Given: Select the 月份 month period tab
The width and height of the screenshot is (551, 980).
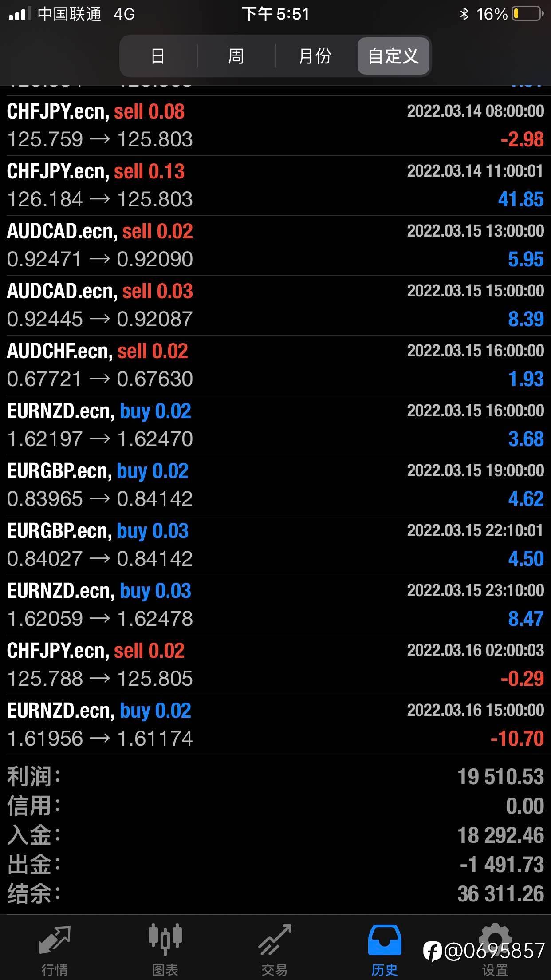Looking at the screenshot, I should [315, 56].
